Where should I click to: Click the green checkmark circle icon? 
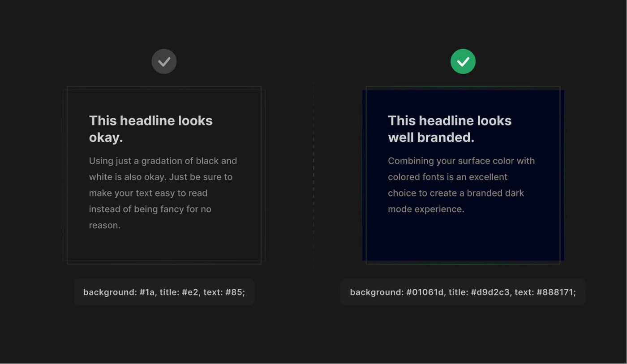click(x=463, y=61)
